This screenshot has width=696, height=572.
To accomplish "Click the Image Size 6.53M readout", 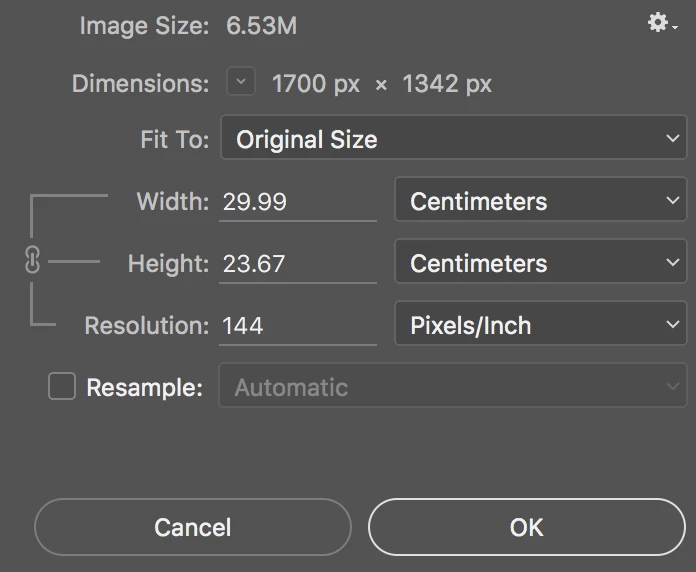I will click(x=261, y=26).
